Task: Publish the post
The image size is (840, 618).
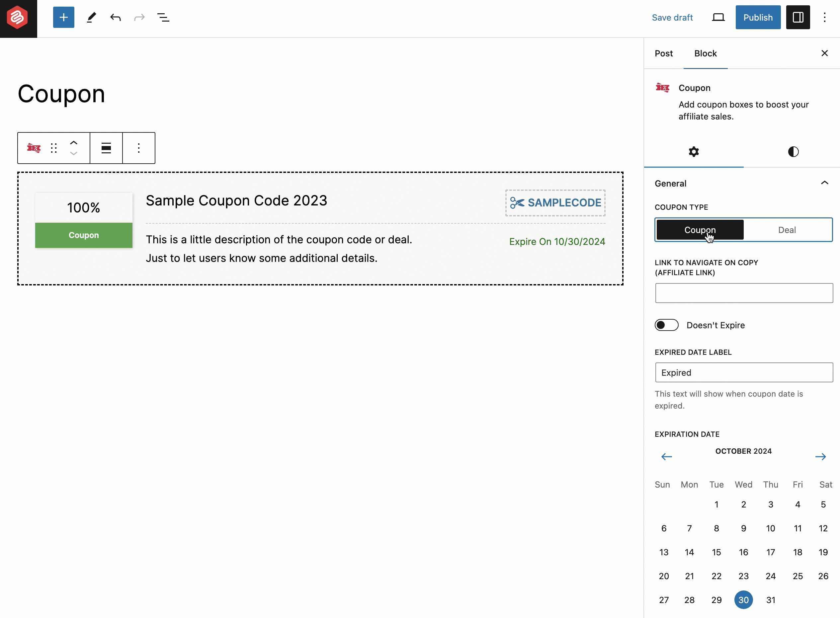Action: (757, 17)
